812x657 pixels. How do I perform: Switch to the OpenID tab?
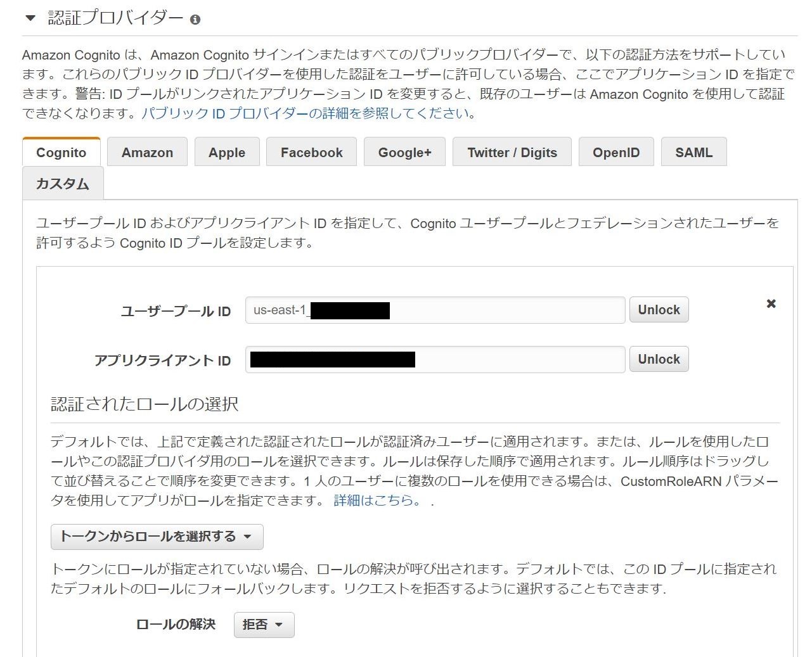click(x=615, y=153)
